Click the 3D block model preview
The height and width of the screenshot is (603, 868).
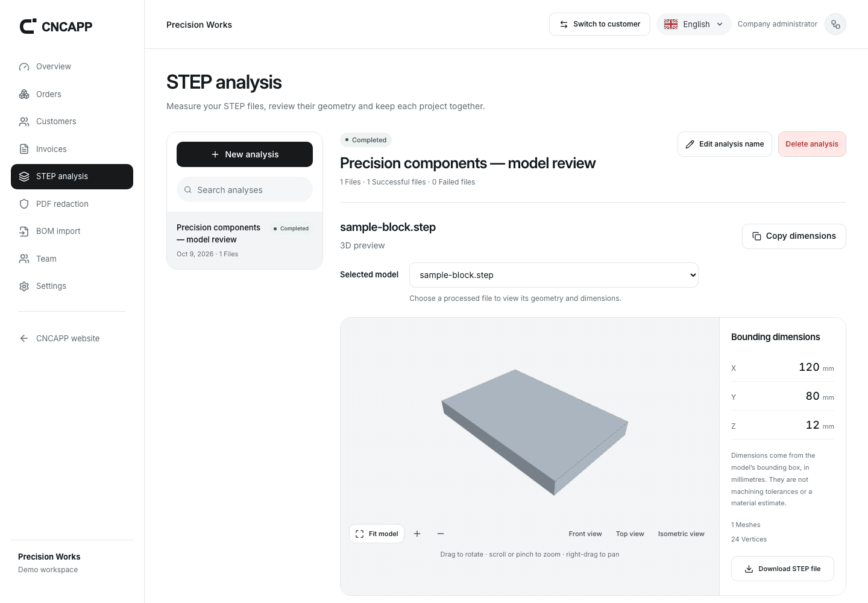pyautogui.click(x=535, y=431)
